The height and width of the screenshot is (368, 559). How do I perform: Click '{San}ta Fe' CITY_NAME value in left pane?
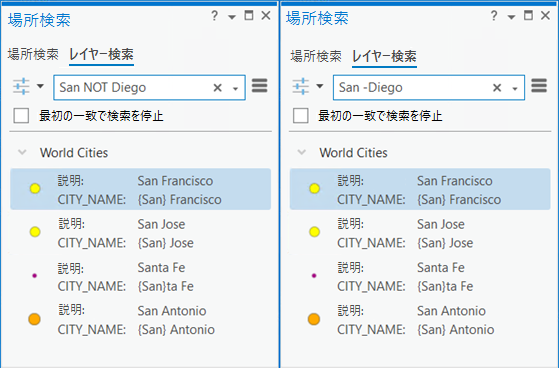(x=166, y=286)
